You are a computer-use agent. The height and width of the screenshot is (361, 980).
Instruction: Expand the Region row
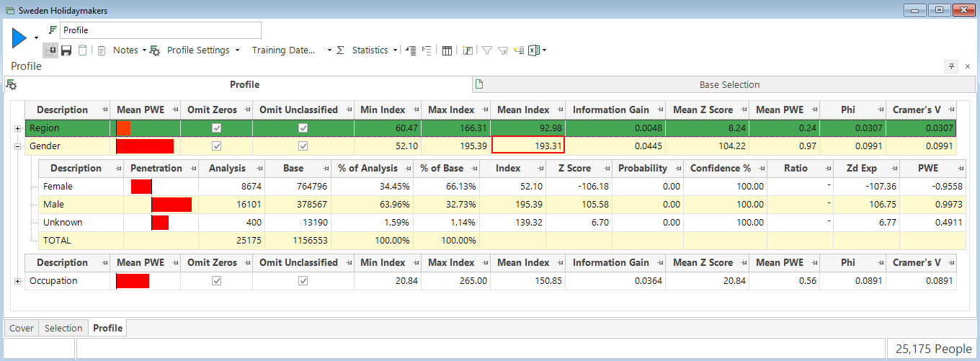point(17,128)
